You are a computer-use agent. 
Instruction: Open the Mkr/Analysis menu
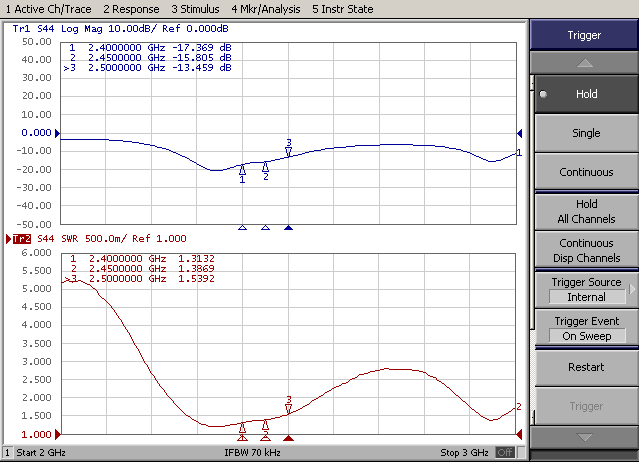click(266, 9)
